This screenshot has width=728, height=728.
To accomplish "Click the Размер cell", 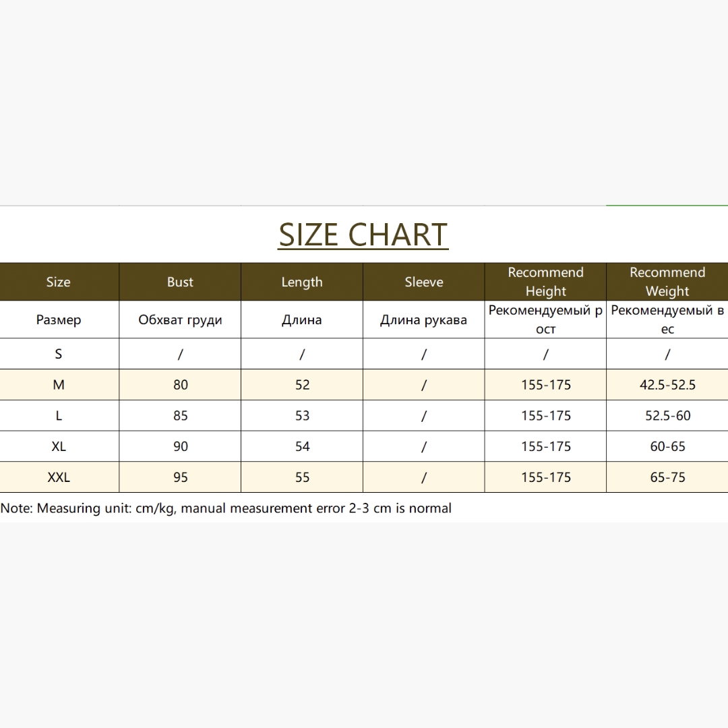I will point(59,320).
